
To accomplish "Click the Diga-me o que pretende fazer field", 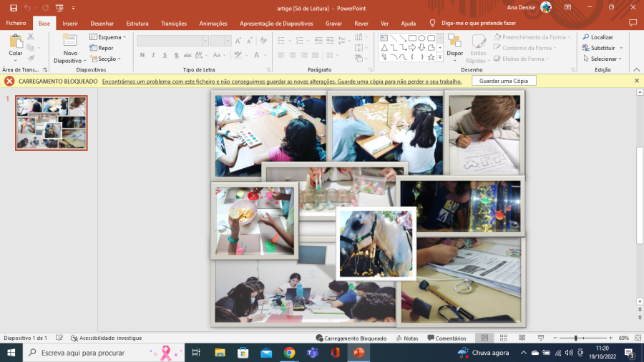I will (479, 23).
